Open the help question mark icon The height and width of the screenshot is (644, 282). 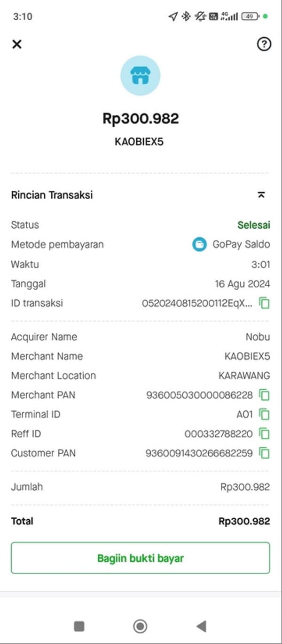264,44
